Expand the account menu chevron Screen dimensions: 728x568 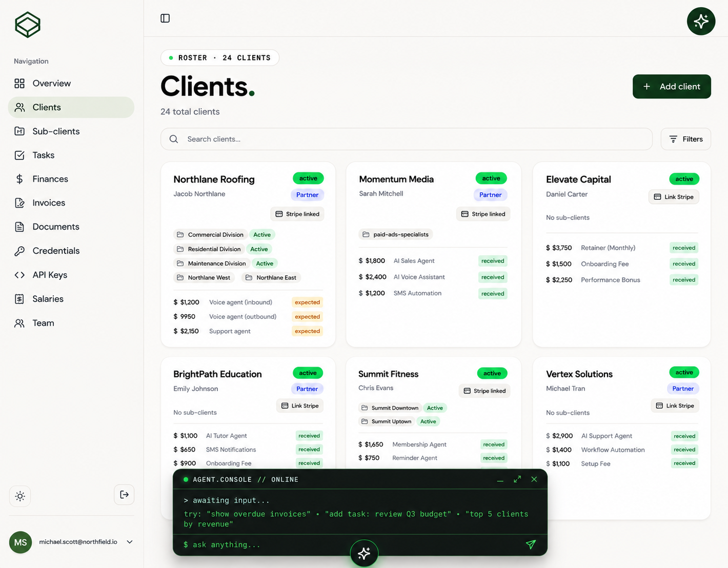click(130, 542)
